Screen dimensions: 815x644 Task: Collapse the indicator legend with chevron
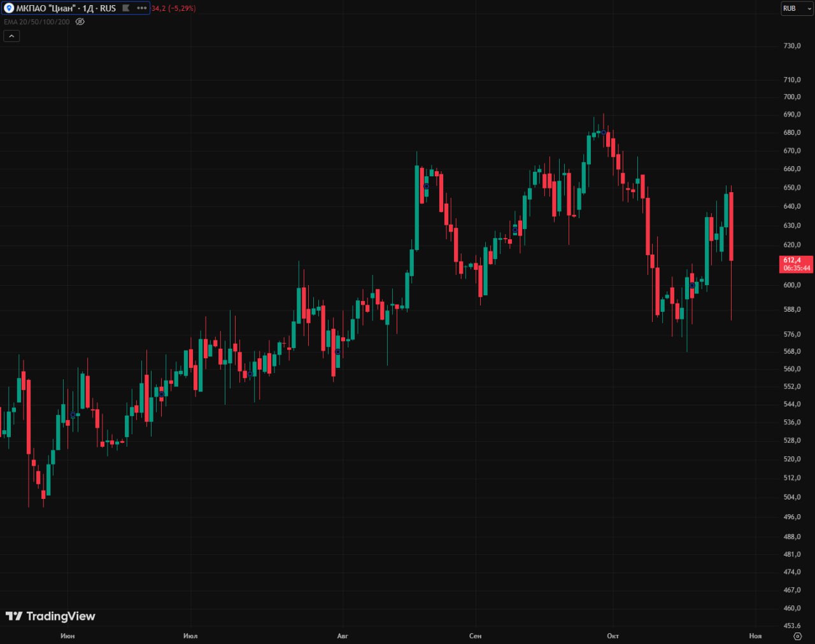(x=11, y=36)
